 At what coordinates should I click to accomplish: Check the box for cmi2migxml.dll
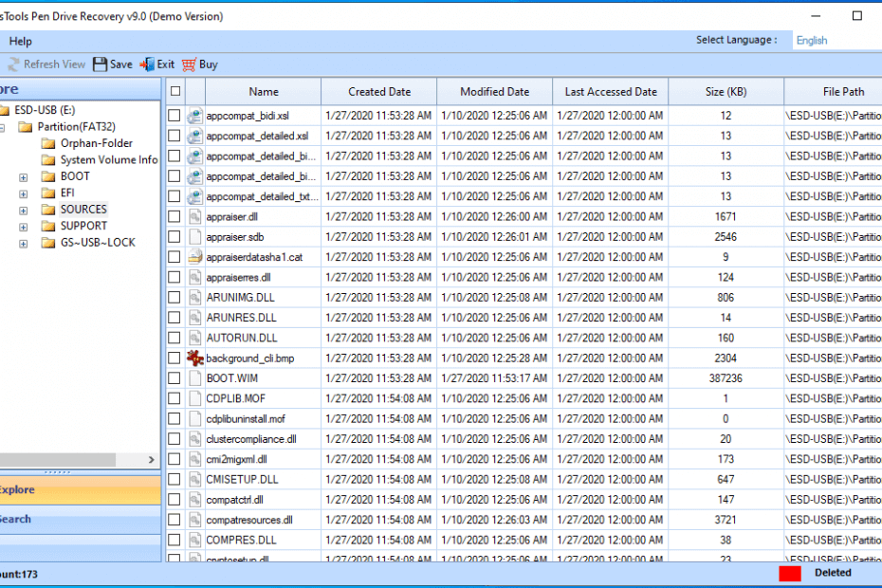(175, 459)
